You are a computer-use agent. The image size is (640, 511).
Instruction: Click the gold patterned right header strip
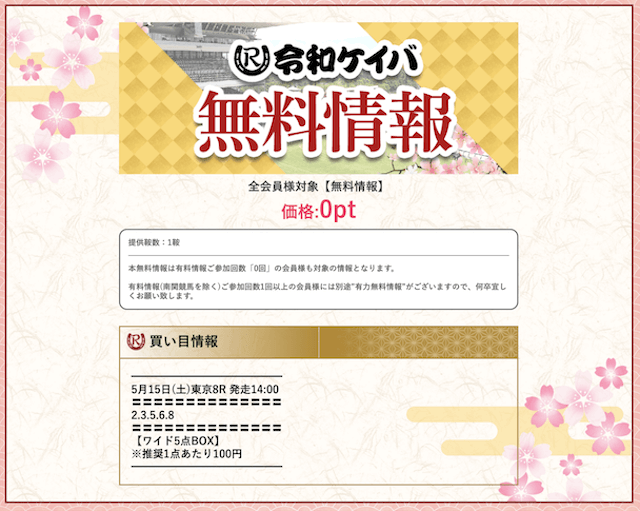(418, 342)
